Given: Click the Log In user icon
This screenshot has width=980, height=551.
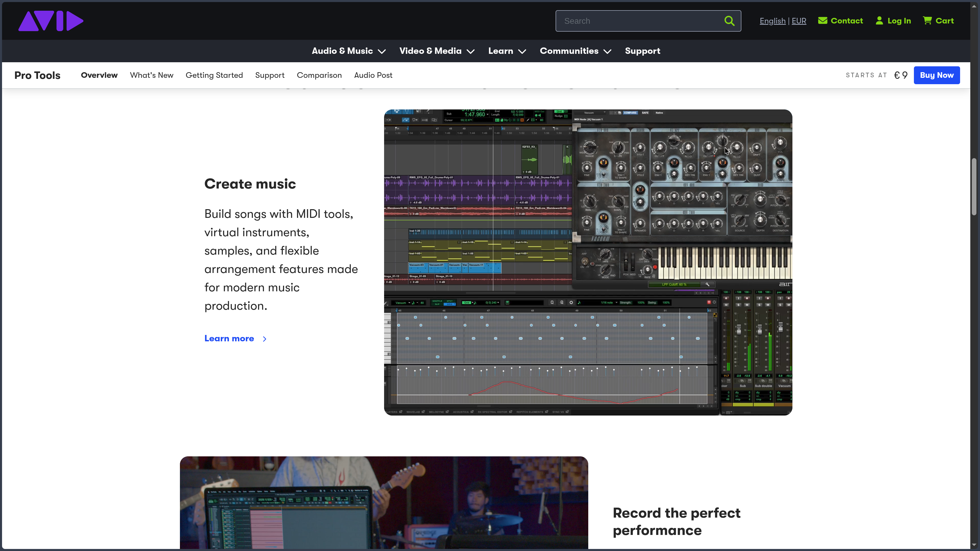Looking at the screenshot, I should tap(879, 20).
